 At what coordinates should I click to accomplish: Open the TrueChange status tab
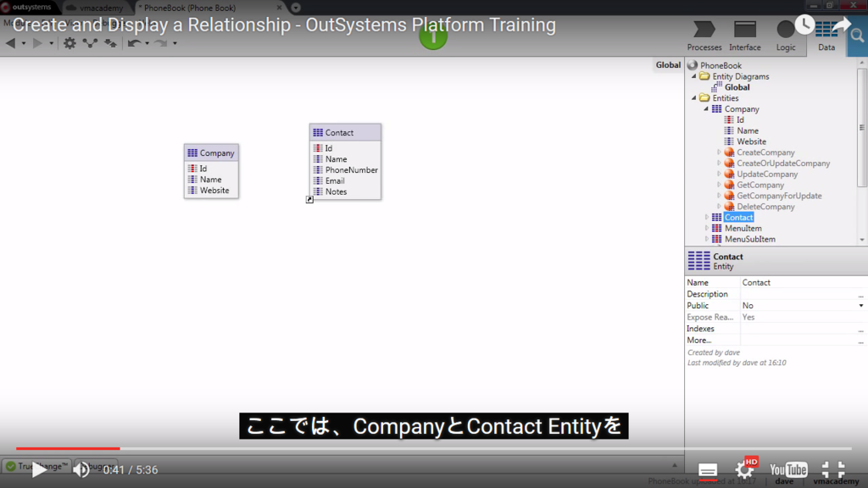[36, 466]
